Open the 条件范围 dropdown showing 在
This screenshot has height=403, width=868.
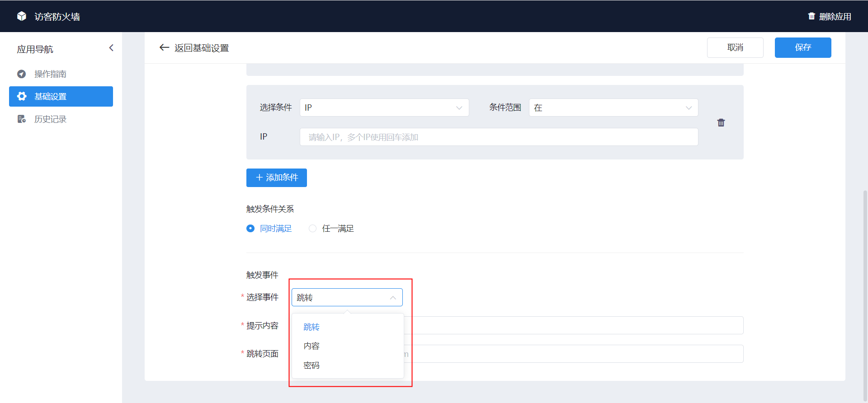click(613, 108)
